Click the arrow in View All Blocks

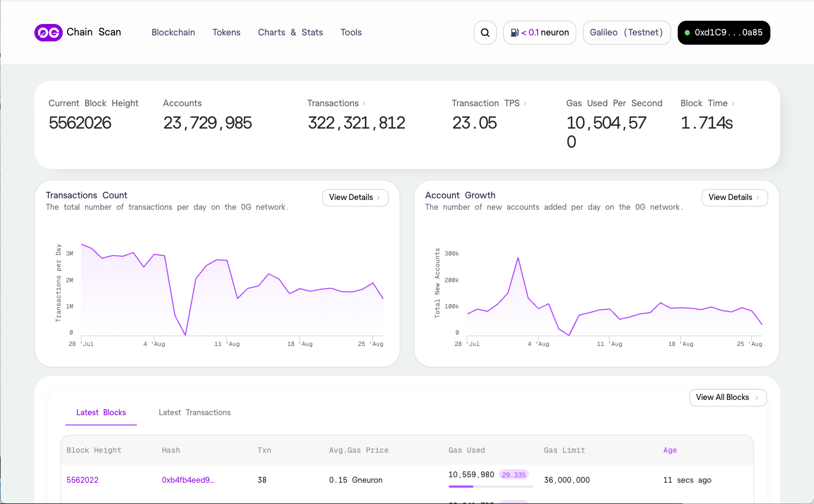click(757, 398)
